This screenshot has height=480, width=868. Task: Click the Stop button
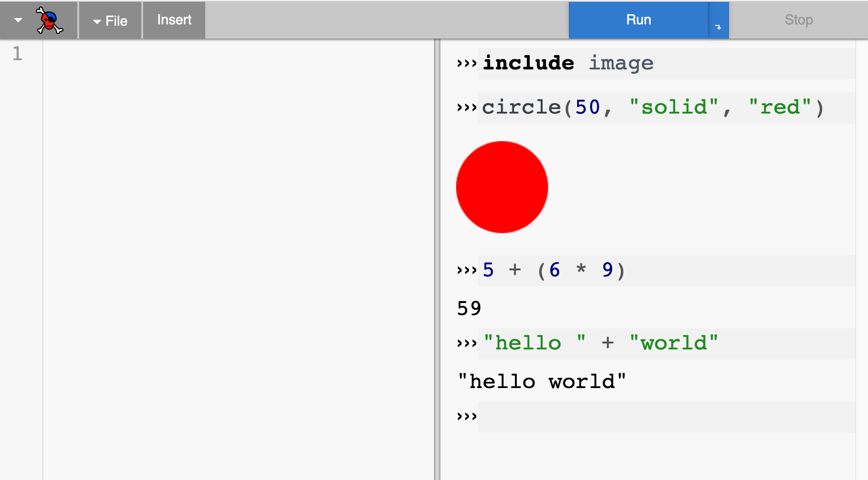point(799,20)
